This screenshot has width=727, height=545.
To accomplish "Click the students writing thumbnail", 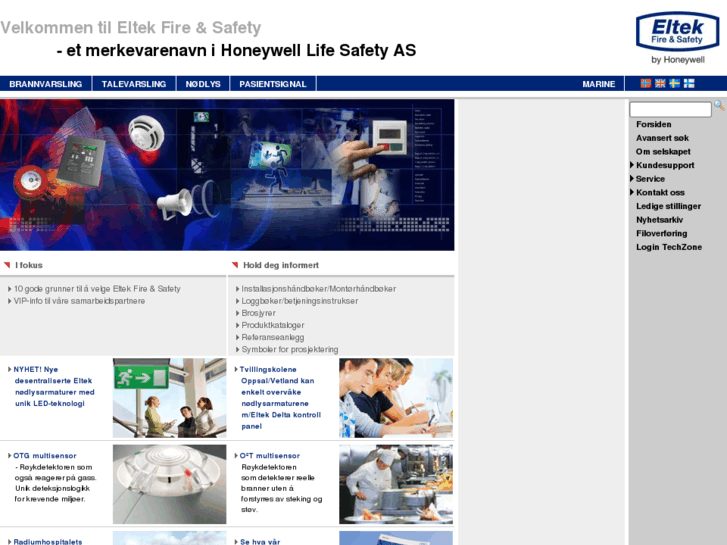I will tap(395, 398).
